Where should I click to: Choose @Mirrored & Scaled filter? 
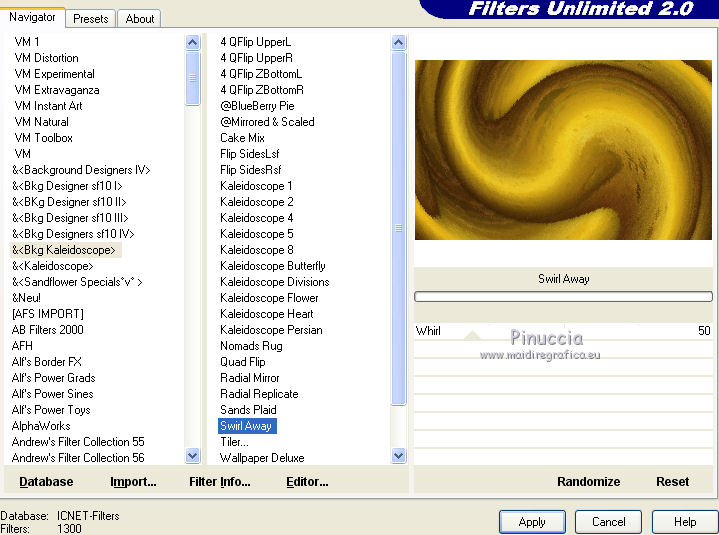click(267, 122)
